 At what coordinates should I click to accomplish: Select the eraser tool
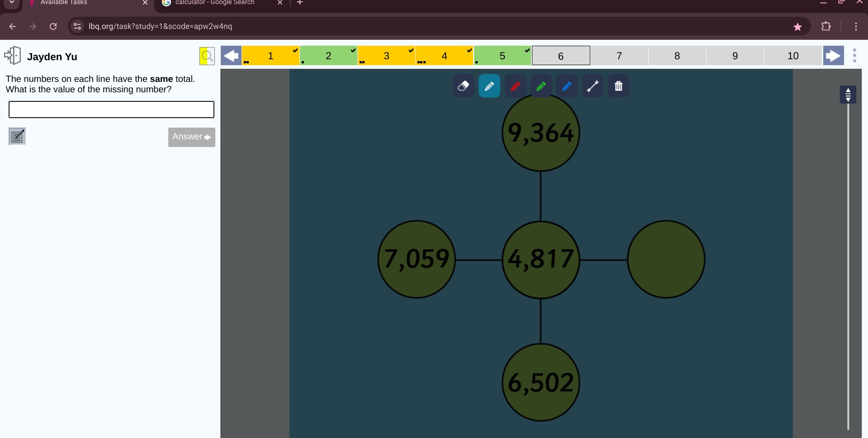tap(463, 86)
